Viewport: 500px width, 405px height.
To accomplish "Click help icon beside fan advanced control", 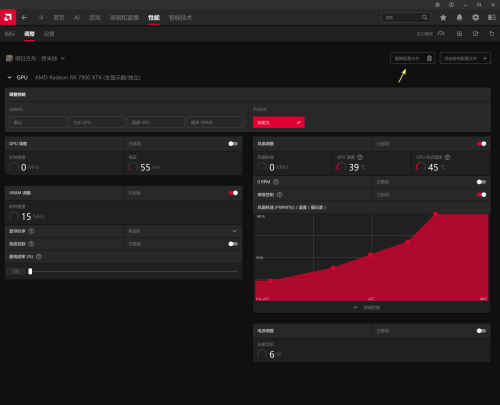I will coord(279,195).
